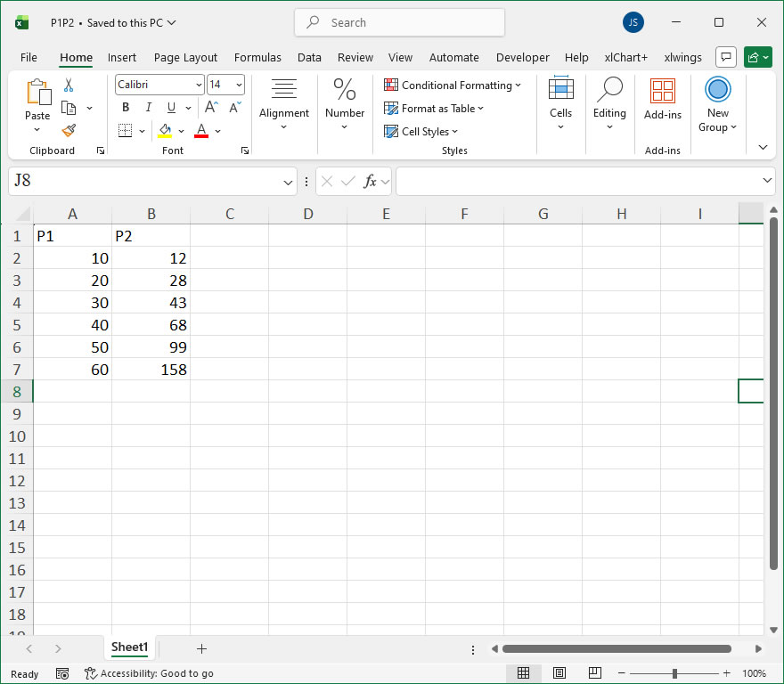Select the Sheet1 worksheet tab
784x684 pixels.
pos(129,647)
